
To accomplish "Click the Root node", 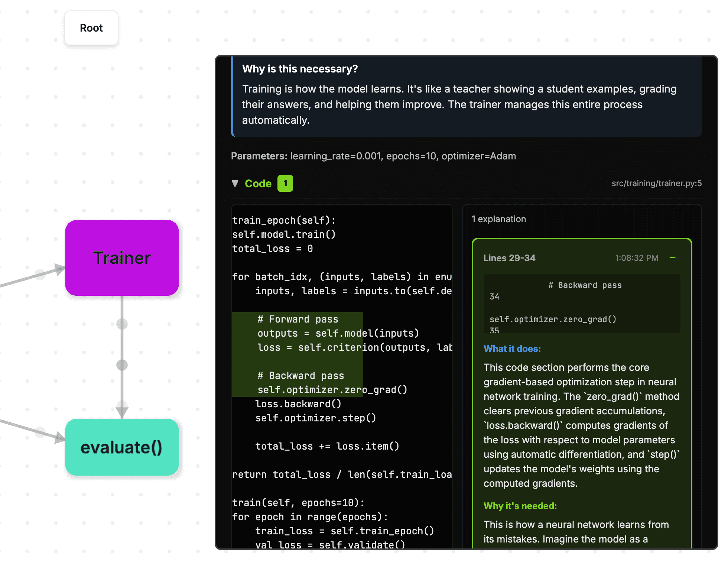I will point(91,28).
